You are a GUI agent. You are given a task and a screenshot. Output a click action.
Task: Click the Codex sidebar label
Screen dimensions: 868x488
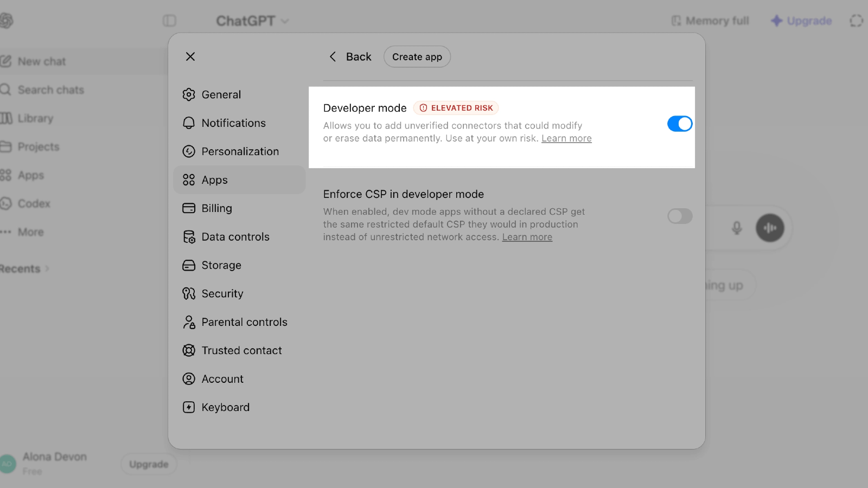pyautogui.click(x=34, y=203)
